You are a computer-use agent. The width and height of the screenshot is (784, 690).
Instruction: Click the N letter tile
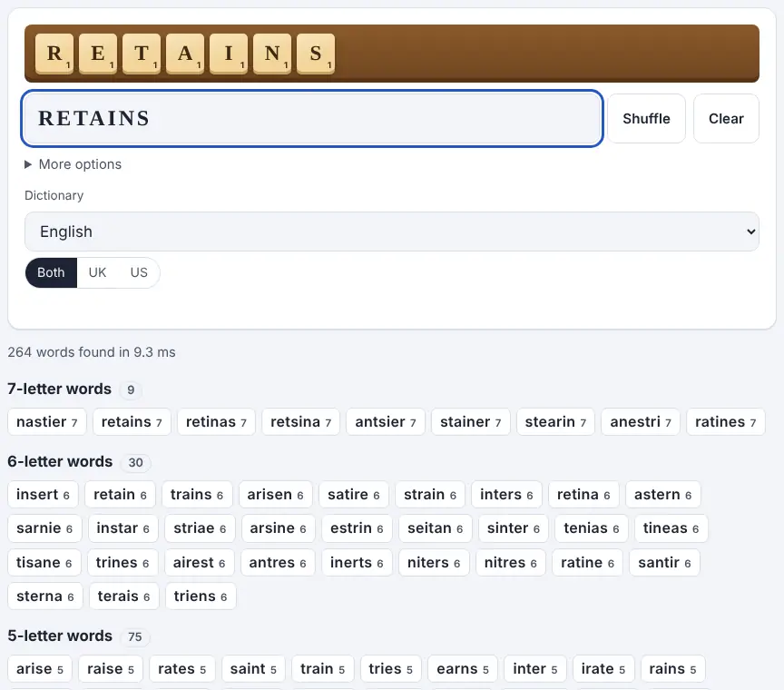[272, 54]
